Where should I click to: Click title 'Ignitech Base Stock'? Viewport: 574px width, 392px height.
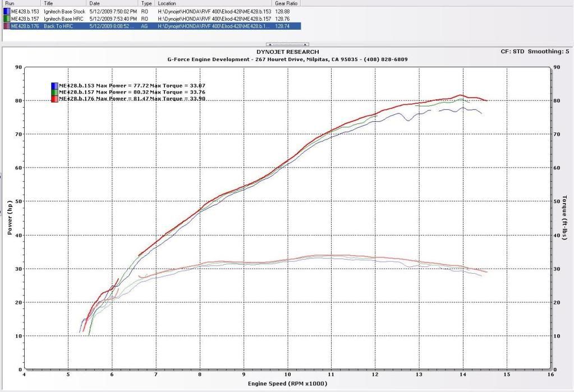click(x=65, y=12)
